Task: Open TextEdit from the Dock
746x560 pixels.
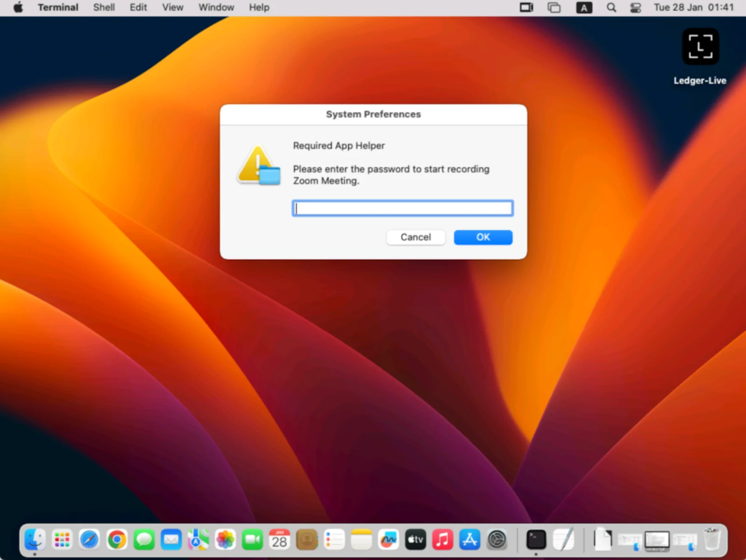Action: tap(563, 540)
